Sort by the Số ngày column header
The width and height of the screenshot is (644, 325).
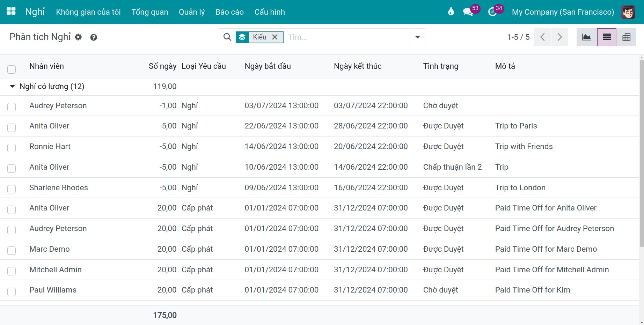[162, 66]
